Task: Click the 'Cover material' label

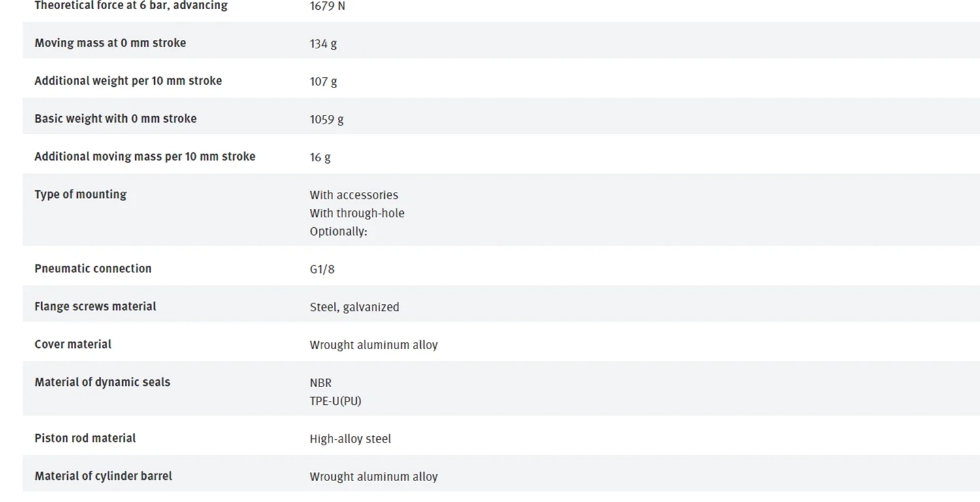Action: point(73,345)
